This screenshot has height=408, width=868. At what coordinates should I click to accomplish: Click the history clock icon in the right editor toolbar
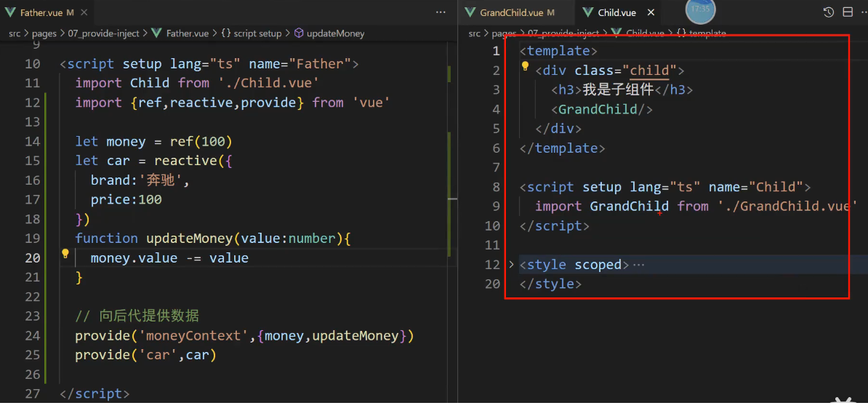pos(829,12)
